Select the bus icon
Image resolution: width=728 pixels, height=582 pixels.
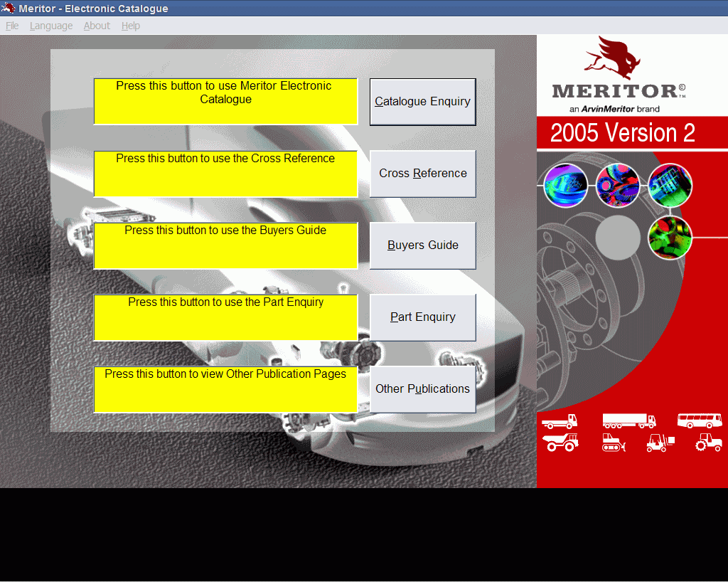click(x=700, y=420)
